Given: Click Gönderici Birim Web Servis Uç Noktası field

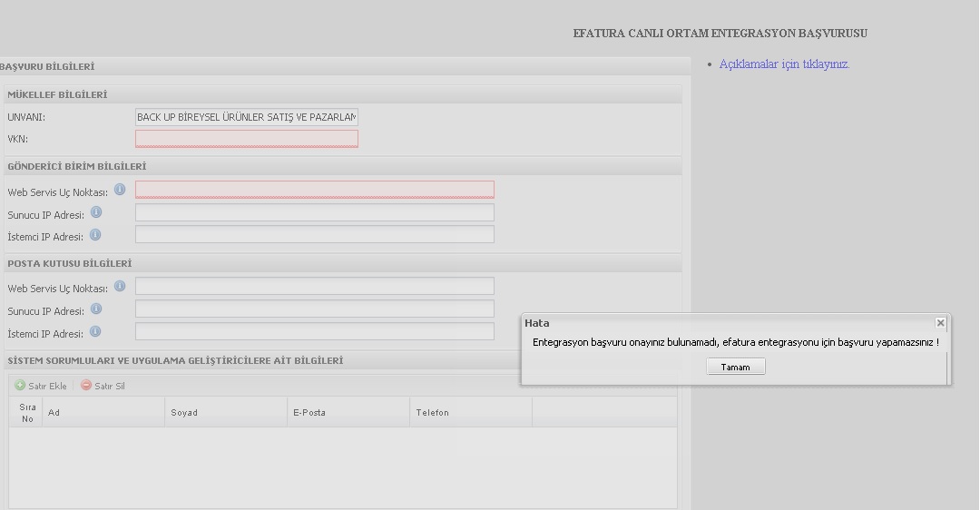Looking at the screenshot, I should [x=314, y=190].
